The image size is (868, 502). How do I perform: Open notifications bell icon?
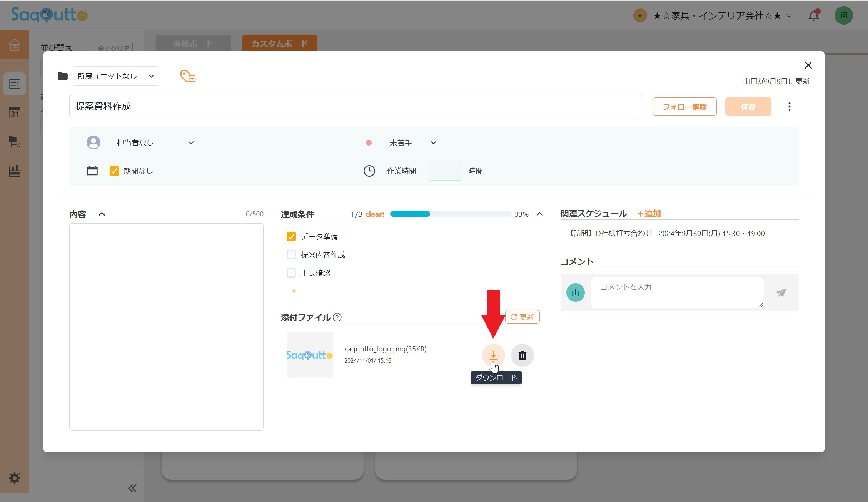(813, 16)
